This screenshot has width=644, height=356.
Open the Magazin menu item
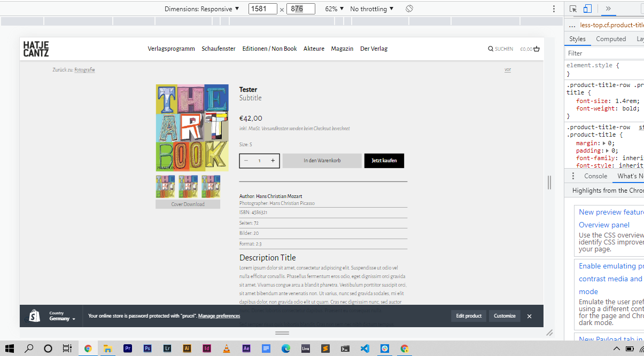pos(342,49)
